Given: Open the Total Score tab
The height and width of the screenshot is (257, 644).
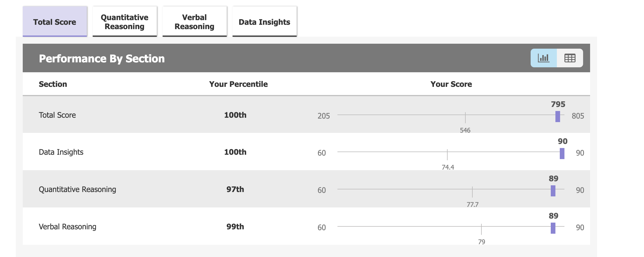Looking at the screenshot, I should click(x=55, y=22).
